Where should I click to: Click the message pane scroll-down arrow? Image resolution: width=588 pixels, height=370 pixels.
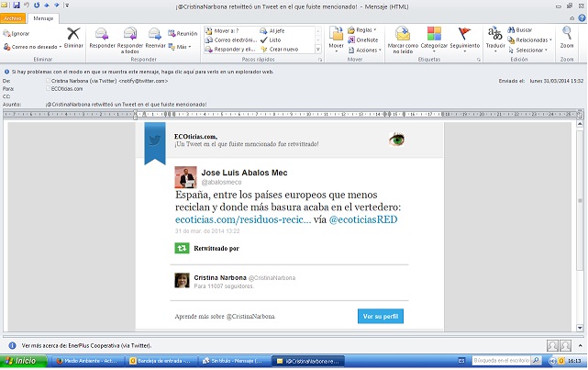pyautogui.click(x=580, y=328)
